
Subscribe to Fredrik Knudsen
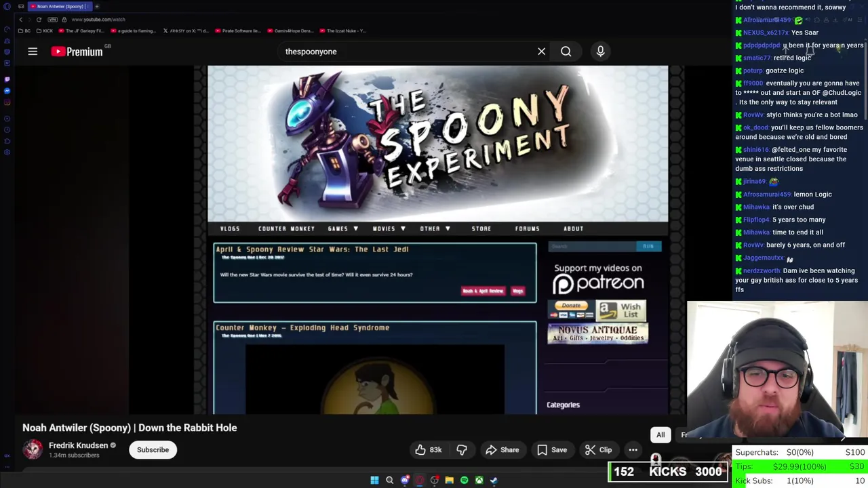click(153, 450)
